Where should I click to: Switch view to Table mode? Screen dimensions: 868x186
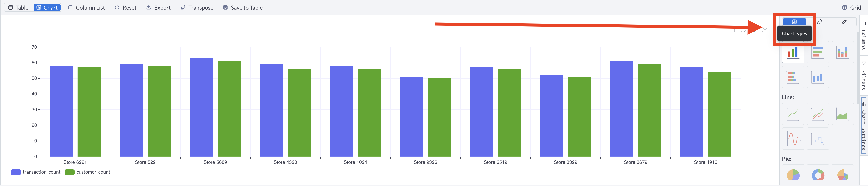coord(18,7)
